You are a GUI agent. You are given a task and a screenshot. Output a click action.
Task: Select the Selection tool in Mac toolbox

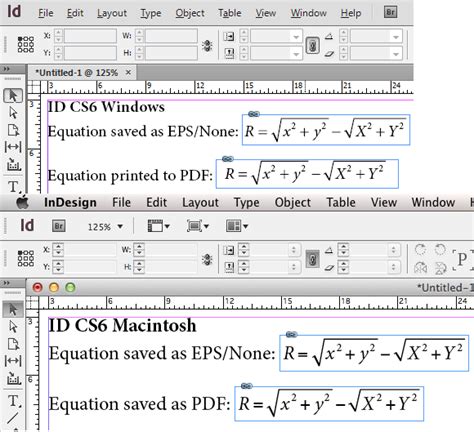click(13, 309)
